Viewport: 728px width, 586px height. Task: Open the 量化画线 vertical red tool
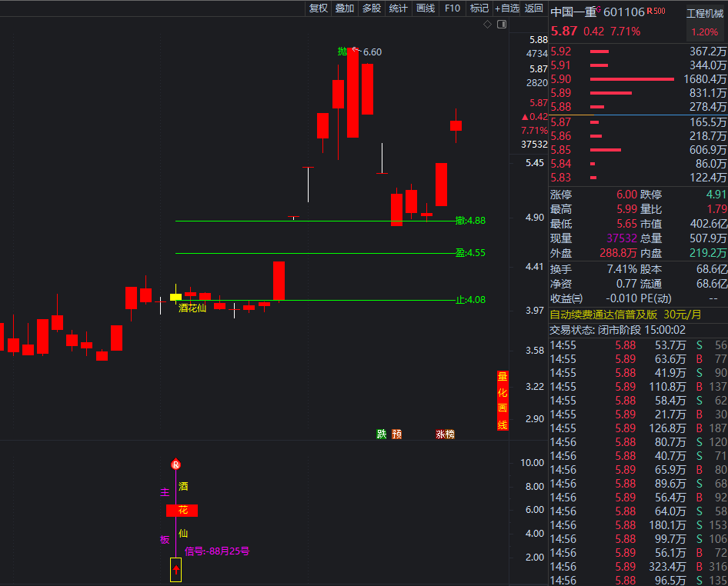point(502,400)
